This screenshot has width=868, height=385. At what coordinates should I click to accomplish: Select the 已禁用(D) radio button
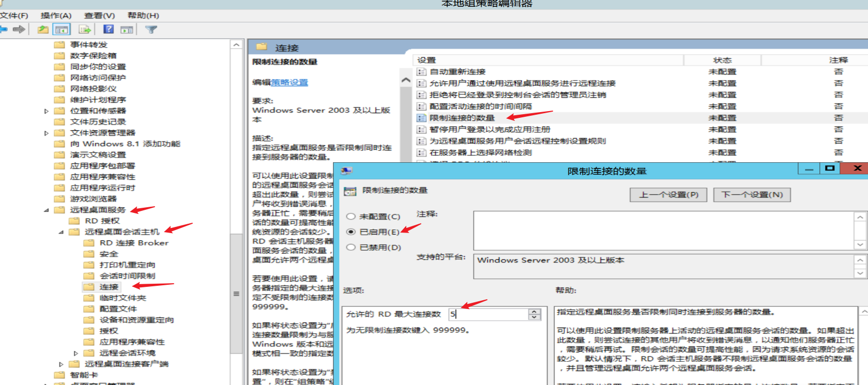pyautogui.click(x=351, y=247)
